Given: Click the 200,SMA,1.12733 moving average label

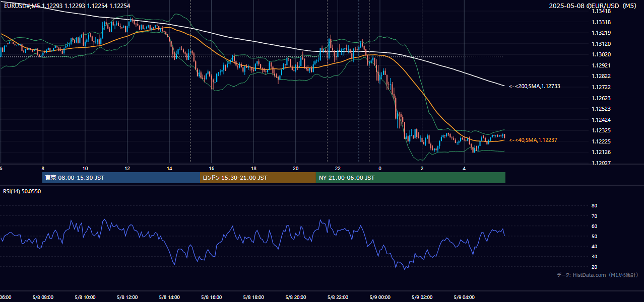Looking at the screenshot, I should 535,87.
